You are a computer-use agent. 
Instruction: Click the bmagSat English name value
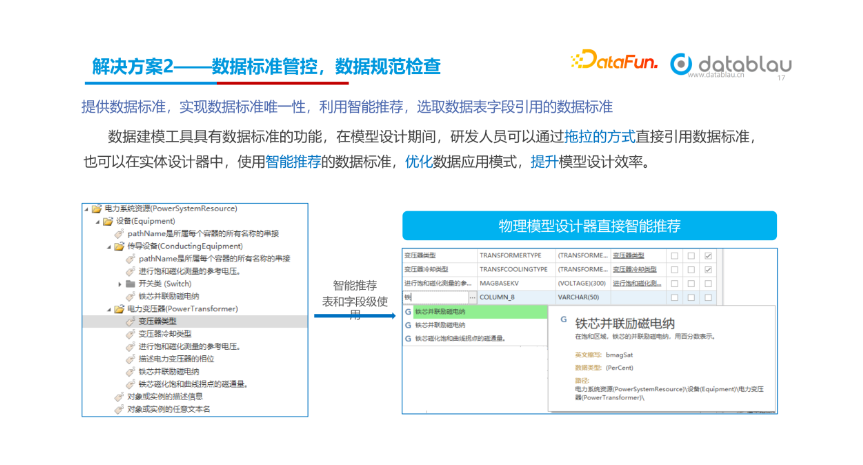619,355
